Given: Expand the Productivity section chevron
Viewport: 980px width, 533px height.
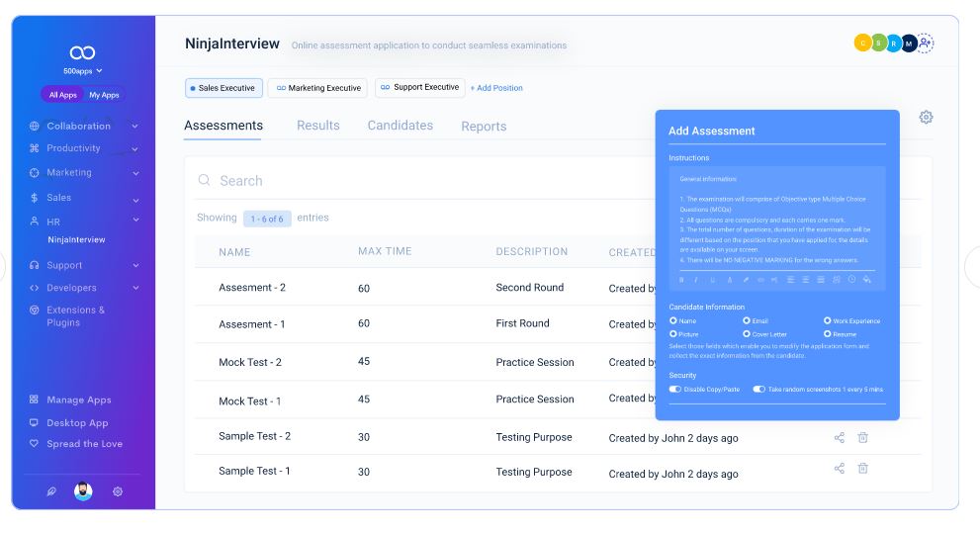Looking at the screenshot, I should [x=135, y=149].
